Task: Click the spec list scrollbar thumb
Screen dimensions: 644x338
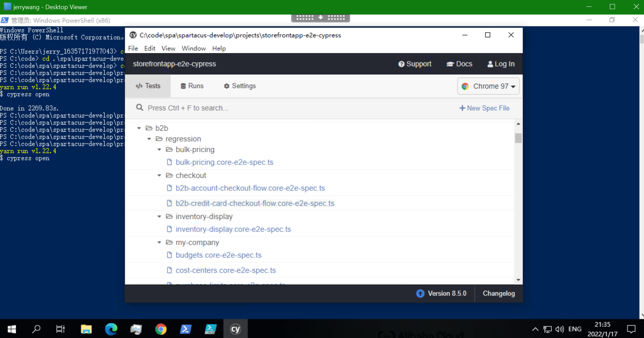Action: click(519, 138)
